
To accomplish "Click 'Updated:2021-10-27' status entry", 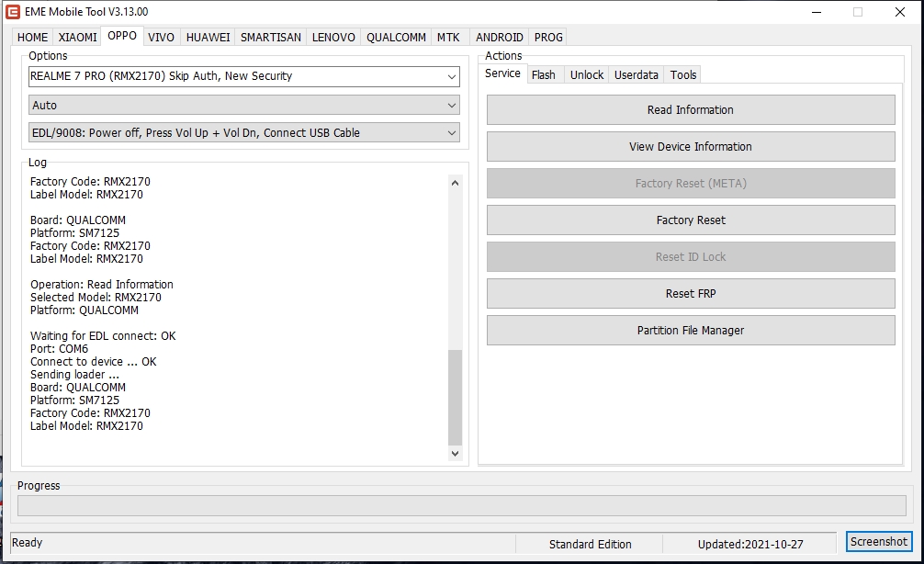I will (x=750, y=545).
